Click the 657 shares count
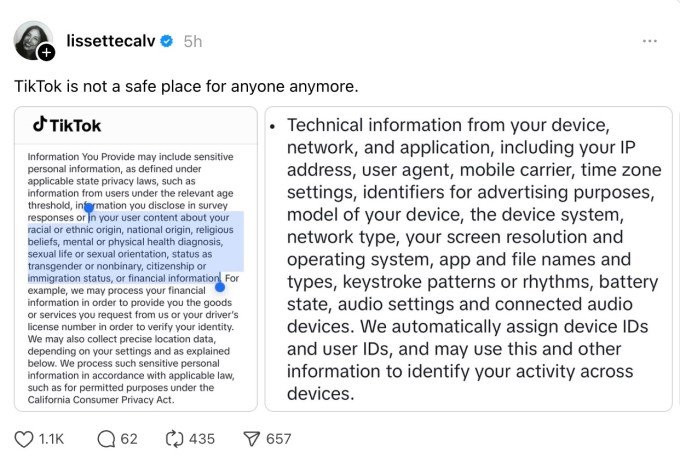This screenshot has height=459, width=680. [x=278, y=438]
